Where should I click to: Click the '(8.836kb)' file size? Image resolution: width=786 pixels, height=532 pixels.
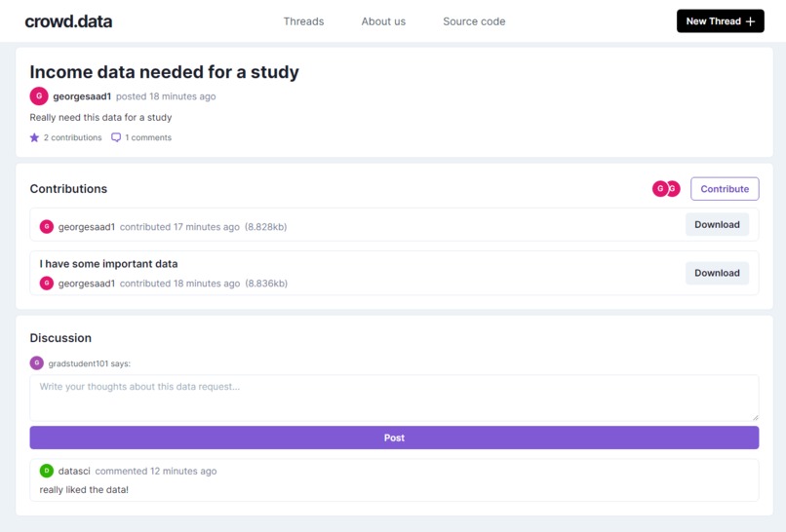[266, 284]
